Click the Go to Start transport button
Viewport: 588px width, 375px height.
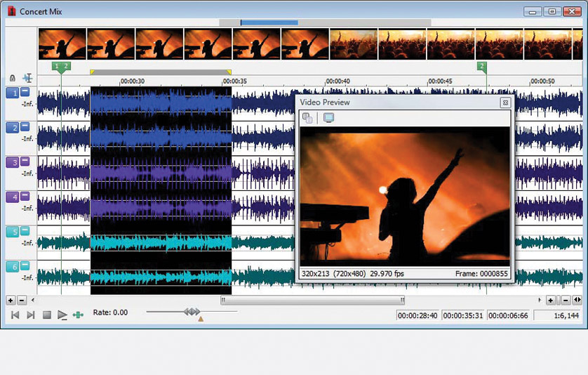15,315
